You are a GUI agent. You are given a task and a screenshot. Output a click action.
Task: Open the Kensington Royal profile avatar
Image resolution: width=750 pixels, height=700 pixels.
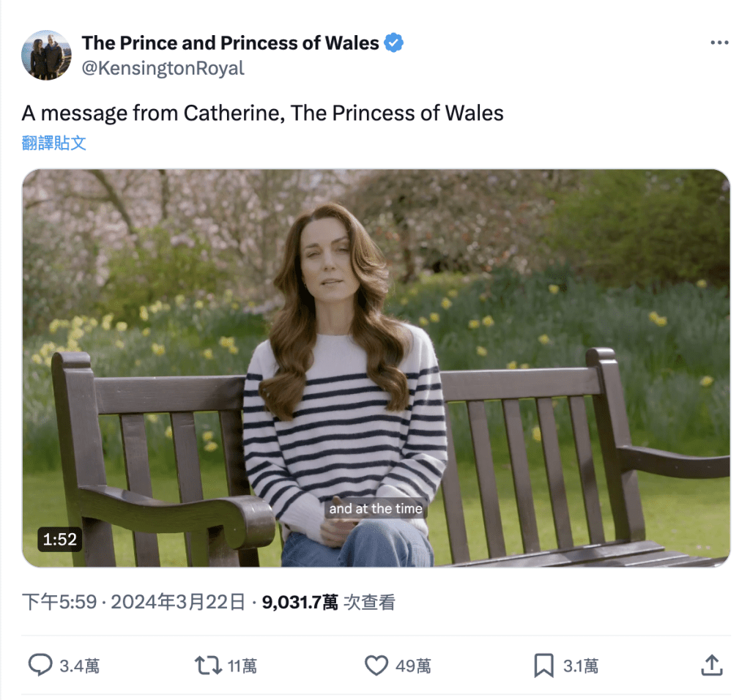point(47,55)
